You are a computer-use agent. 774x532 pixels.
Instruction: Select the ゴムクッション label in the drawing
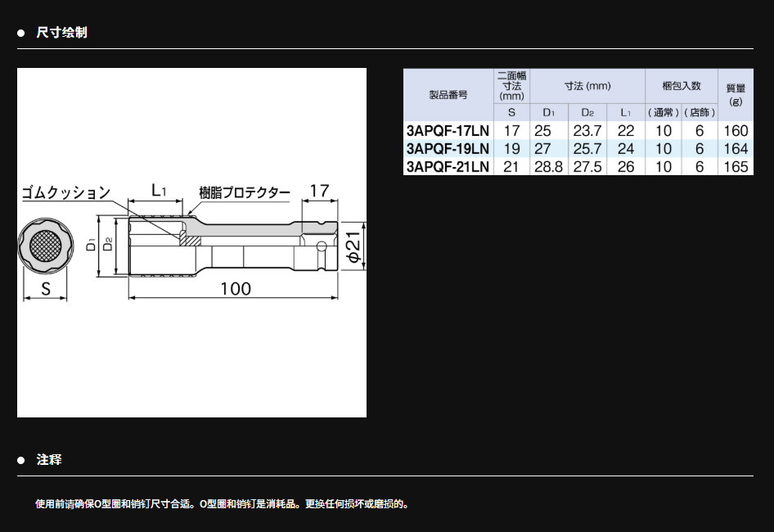pos(66,193)
